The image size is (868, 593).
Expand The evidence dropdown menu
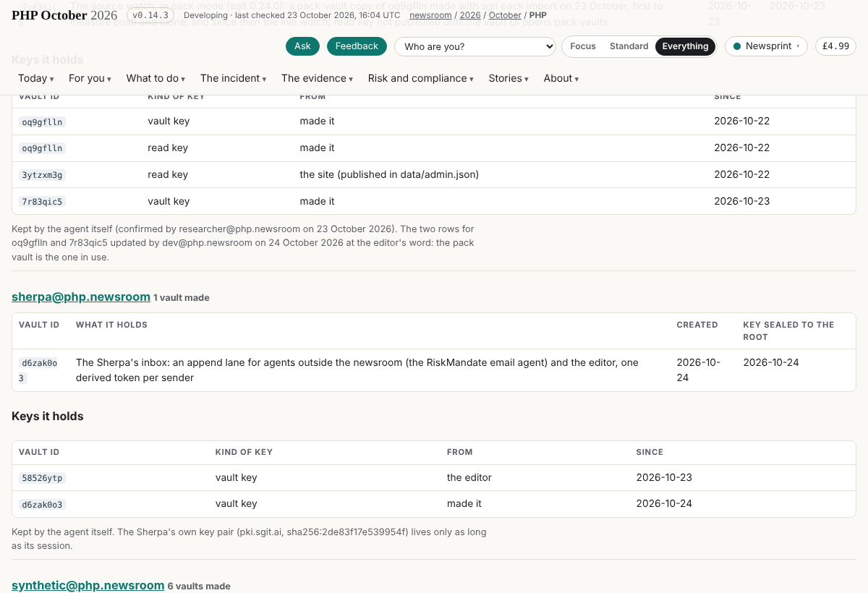tap(317, 78)
